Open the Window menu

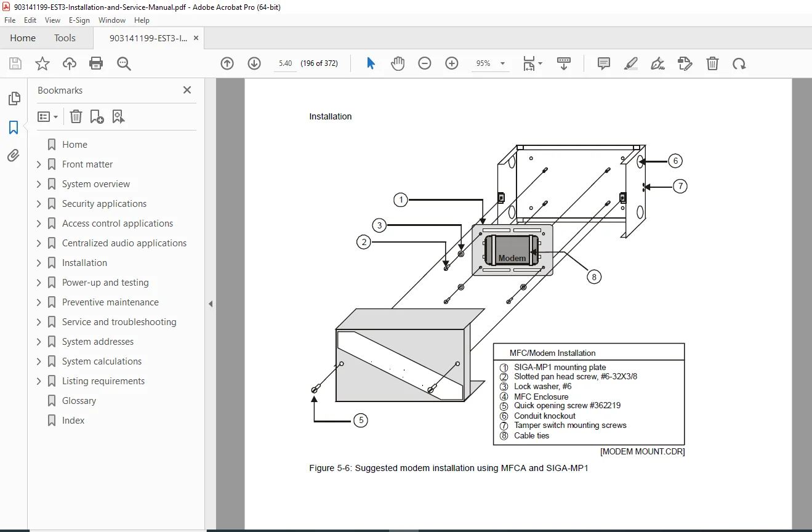coord(112,20)
